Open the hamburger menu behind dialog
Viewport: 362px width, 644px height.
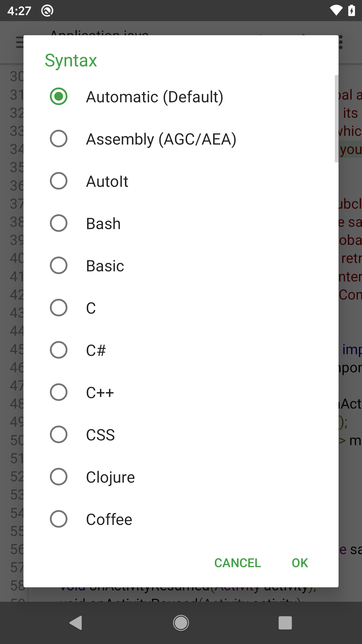[19, 43]
